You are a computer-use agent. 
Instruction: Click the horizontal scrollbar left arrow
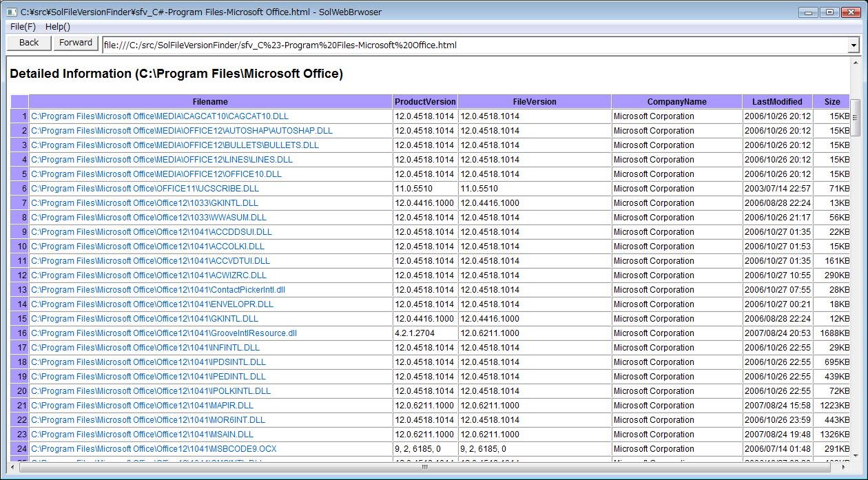[x=12, y=467]
